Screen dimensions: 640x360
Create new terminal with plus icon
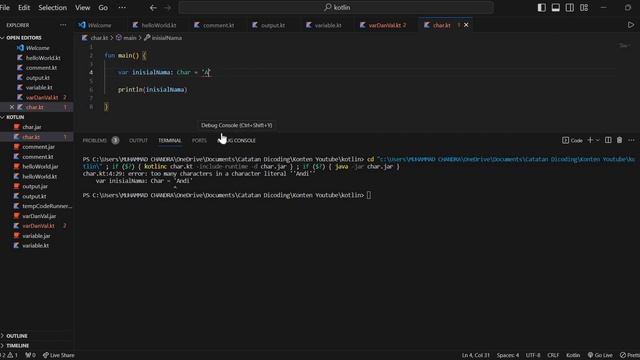tap(590, 140)
